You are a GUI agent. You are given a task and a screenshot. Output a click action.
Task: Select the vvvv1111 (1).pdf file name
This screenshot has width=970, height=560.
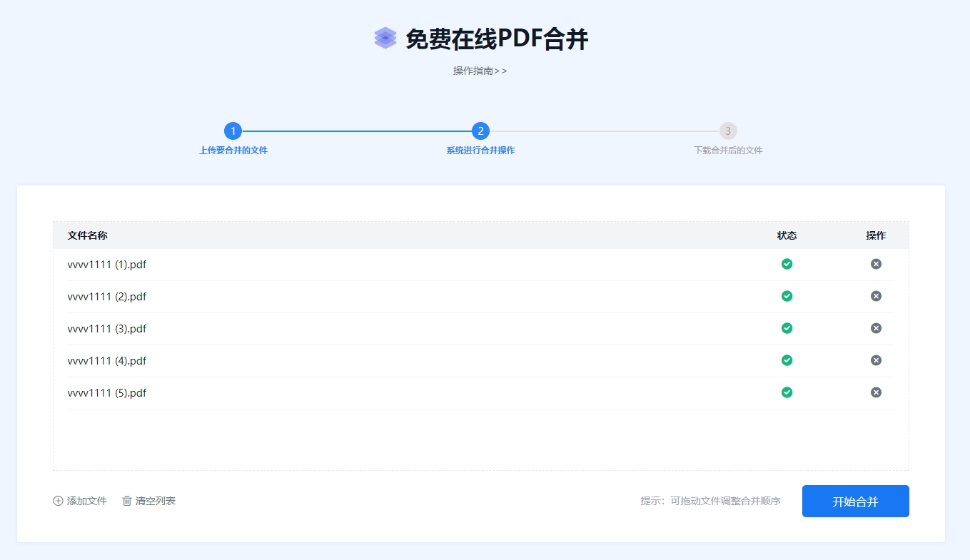tap(107, 265)
